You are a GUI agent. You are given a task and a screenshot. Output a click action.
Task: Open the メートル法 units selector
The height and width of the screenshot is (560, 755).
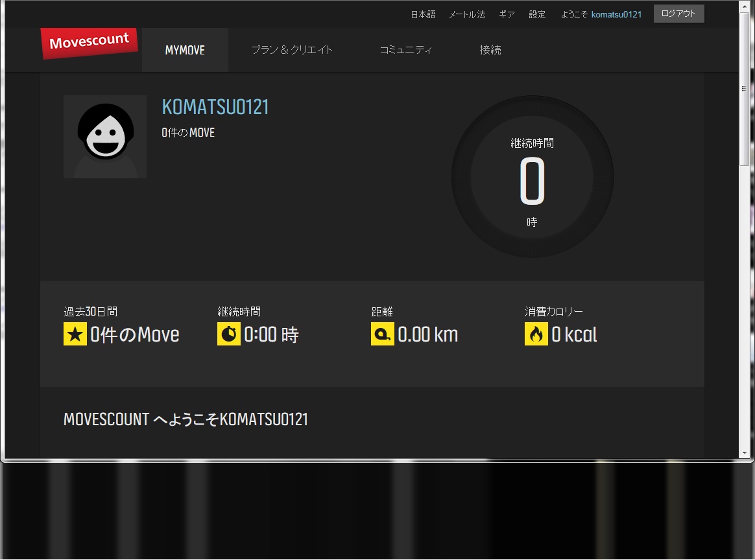(x=467, y=14)
